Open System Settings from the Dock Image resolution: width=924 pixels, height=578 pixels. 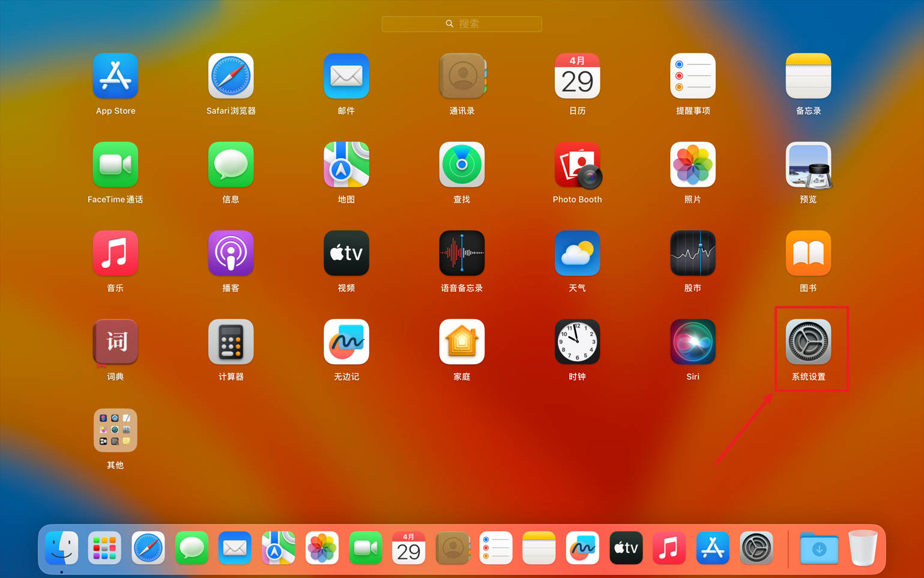click(x=756, y=548)
